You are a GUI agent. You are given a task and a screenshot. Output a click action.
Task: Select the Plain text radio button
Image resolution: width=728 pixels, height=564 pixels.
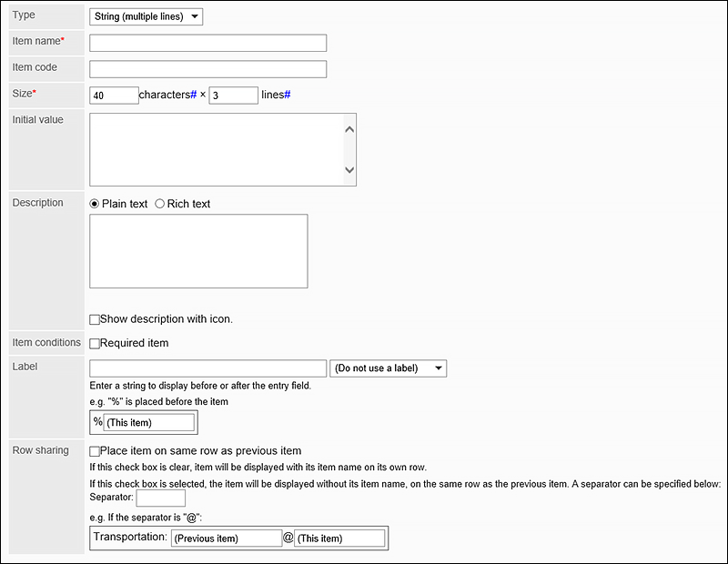point(95,204)
